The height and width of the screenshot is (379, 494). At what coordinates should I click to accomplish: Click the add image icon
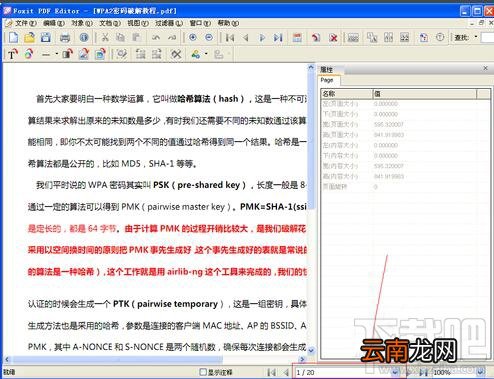tap(84, 54)
